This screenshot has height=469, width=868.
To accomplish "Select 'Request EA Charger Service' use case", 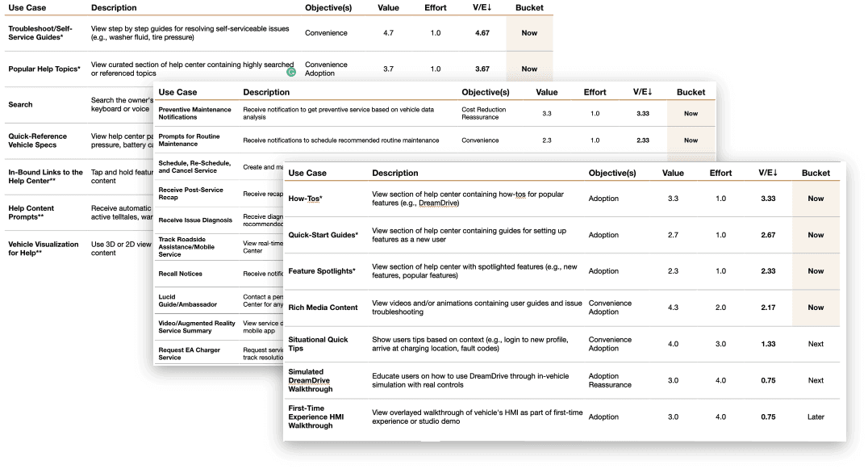I will (x=189, y=354).
